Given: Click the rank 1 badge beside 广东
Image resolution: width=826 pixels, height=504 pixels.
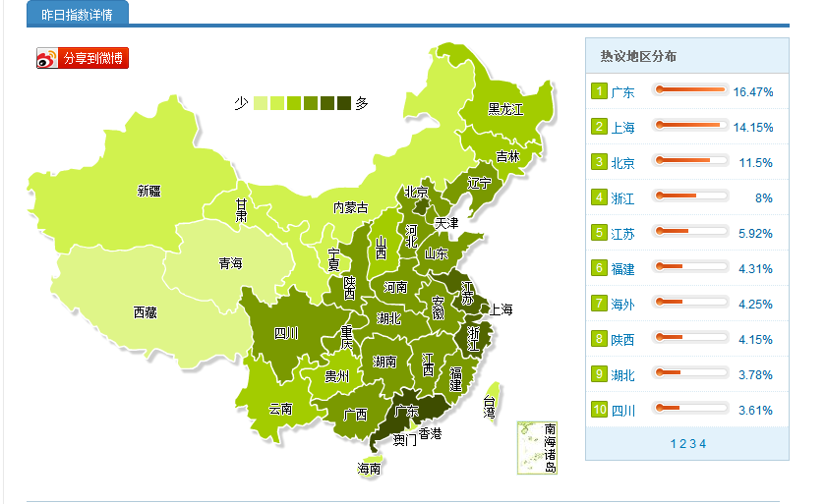Looking at the screenshot, I should pyautogui.click(x=598, y=91).
